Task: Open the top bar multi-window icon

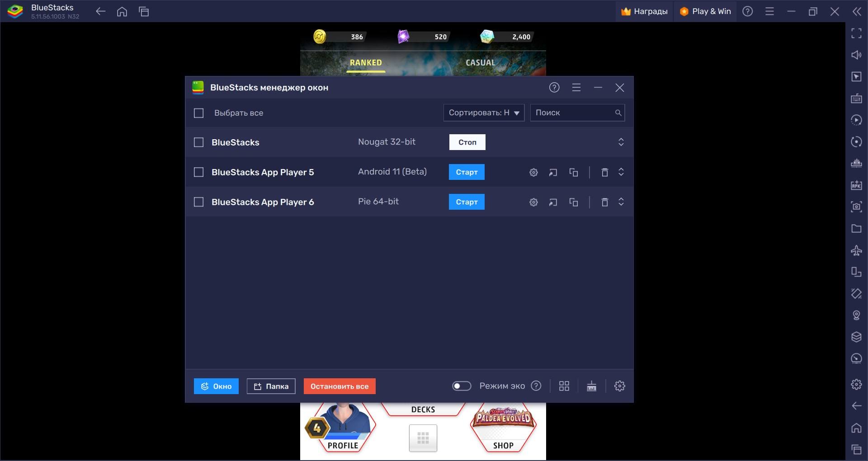Action: click(x=144, y=12)
